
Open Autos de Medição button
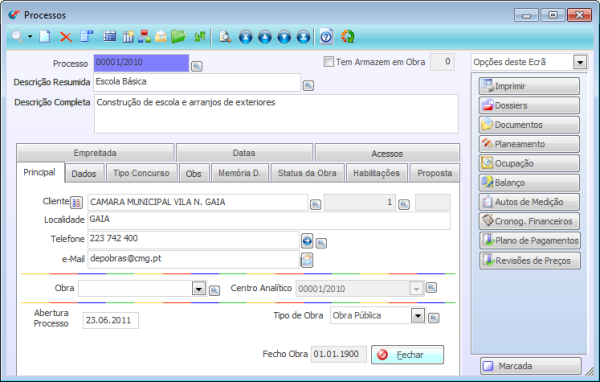point(529,202)
